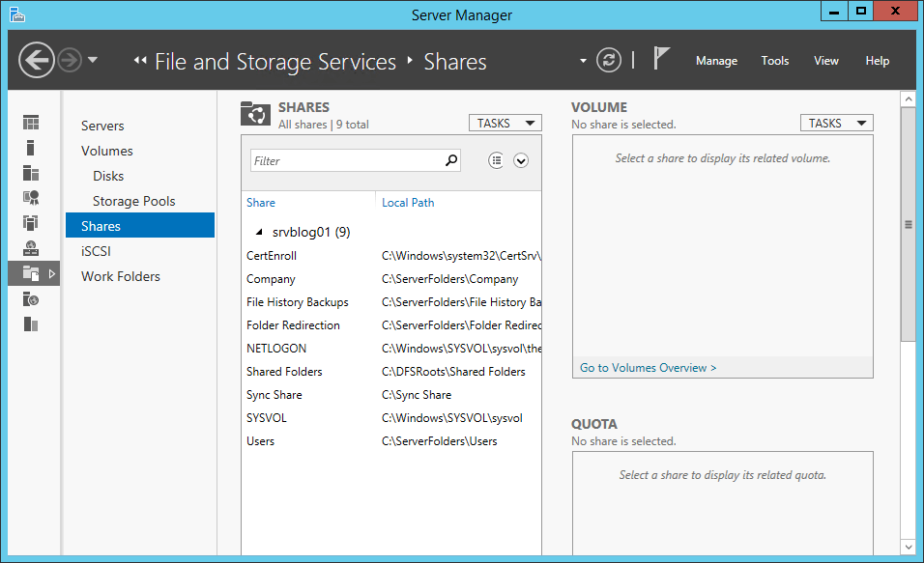Select the Local Server icon in the sidebar
The image size is (924, 563).
(30, 148)
